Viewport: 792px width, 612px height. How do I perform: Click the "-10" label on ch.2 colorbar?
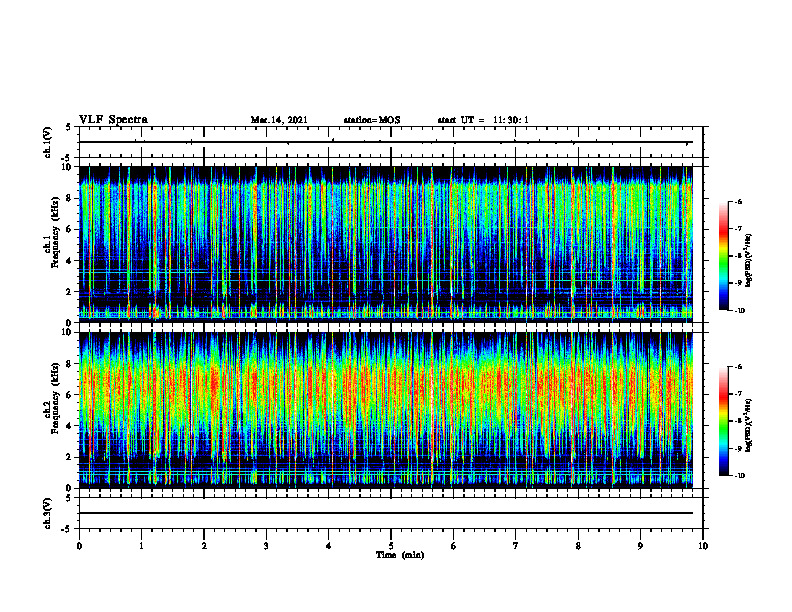[740, 476]
